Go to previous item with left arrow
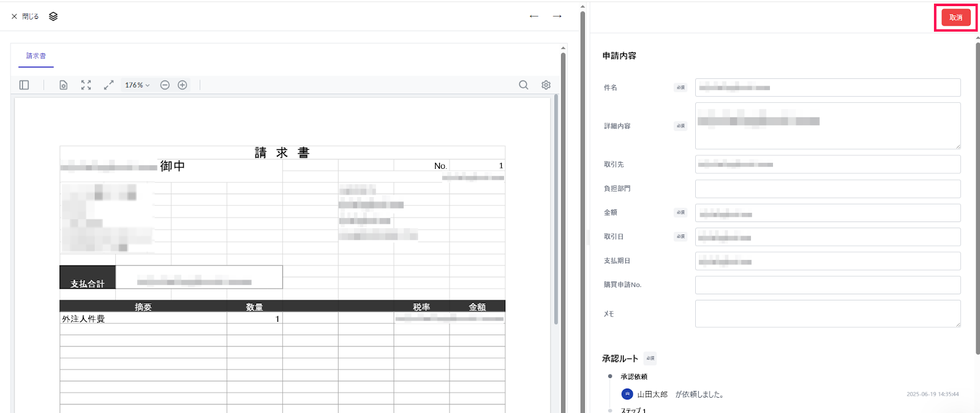Image resolution: width=980 pixels, height=413 pixels. 534,16
